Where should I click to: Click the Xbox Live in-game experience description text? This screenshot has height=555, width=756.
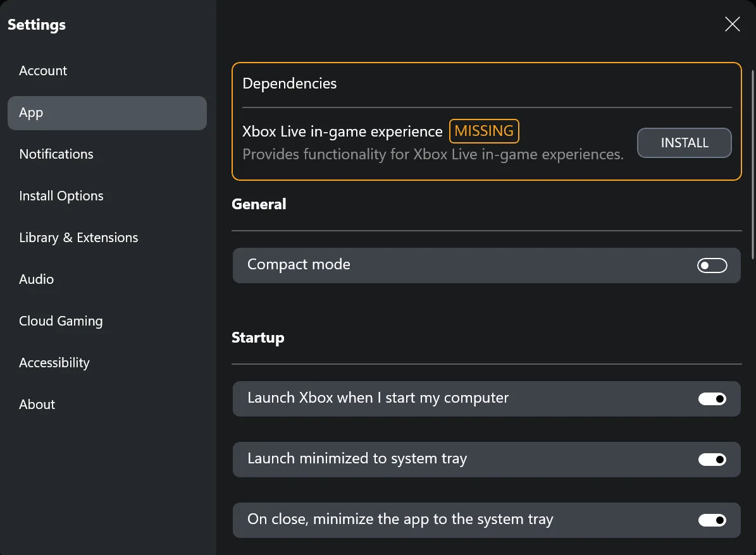(x=433, y=154)
